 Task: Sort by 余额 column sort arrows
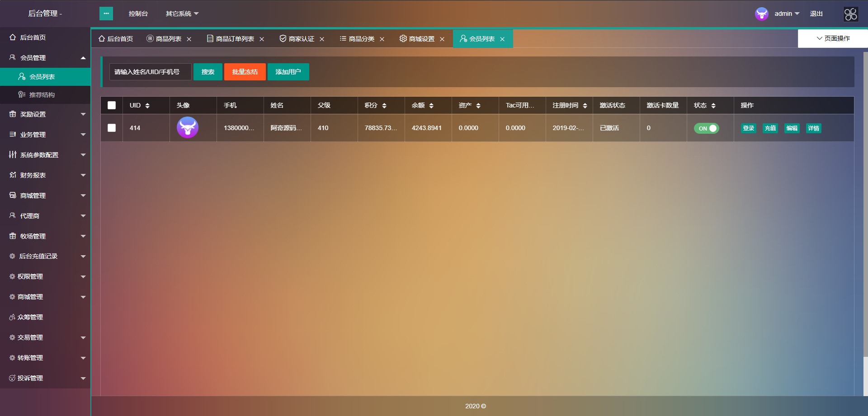[x=431, y=106]
